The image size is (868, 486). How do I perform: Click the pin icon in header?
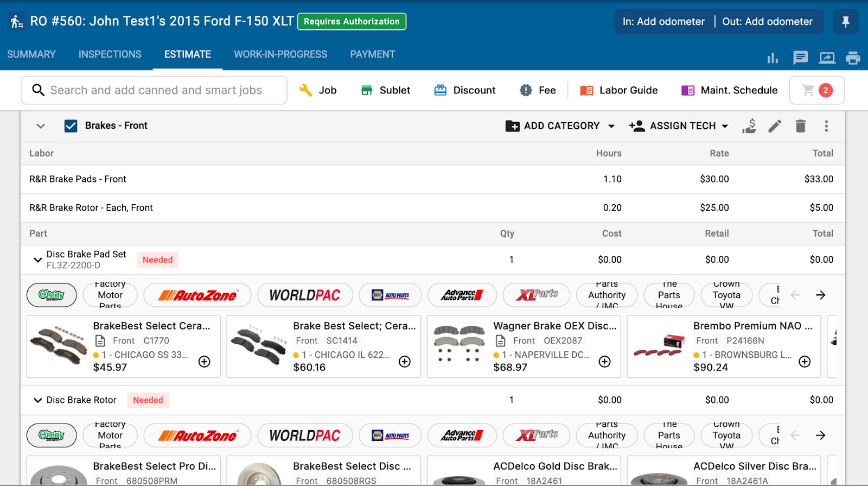pyautogui.click(x=845, y=22)
